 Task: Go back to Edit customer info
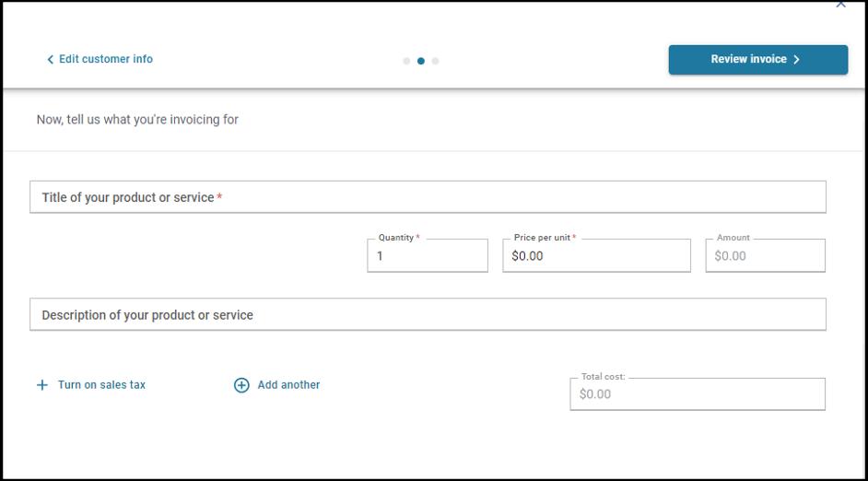click(105, 59)
